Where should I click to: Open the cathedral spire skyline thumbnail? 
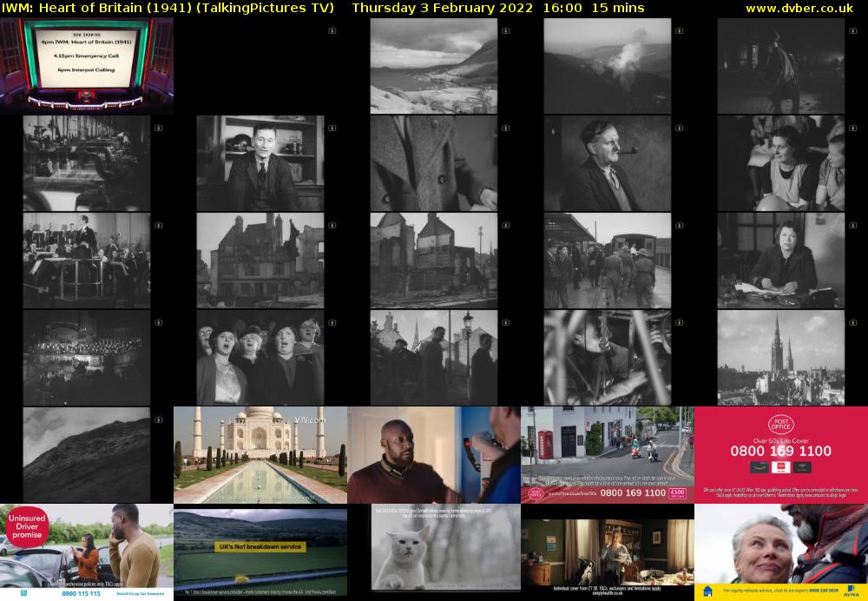click(781, 357)
